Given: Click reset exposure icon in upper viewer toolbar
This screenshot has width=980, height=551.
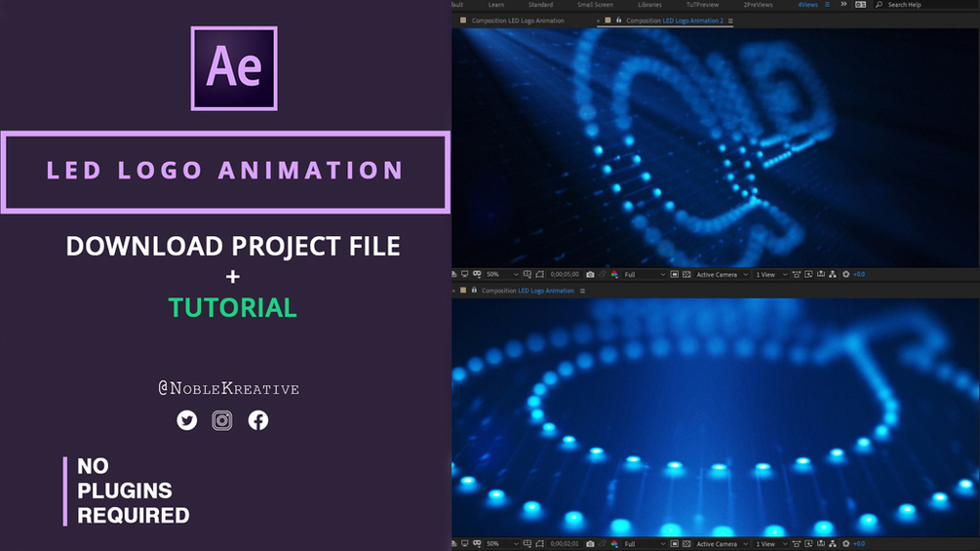Looking at the screenshot, I should tap(846, 274).
